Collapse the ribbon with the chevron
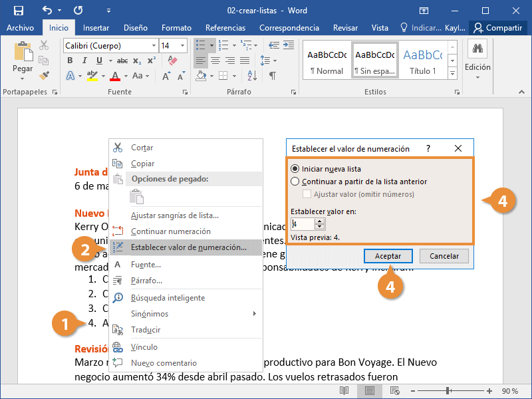Viewport: 532px width, 399px height. (521, 92)
